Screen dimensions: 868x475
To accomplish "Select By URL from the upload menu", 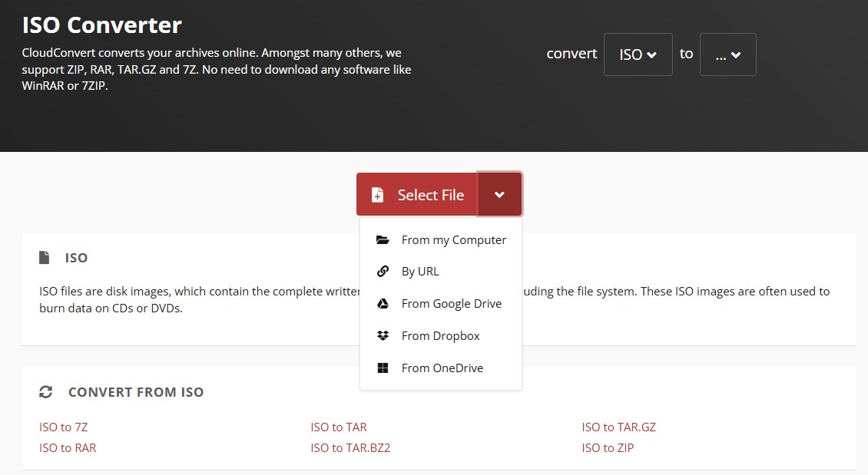I will (420, 271).
